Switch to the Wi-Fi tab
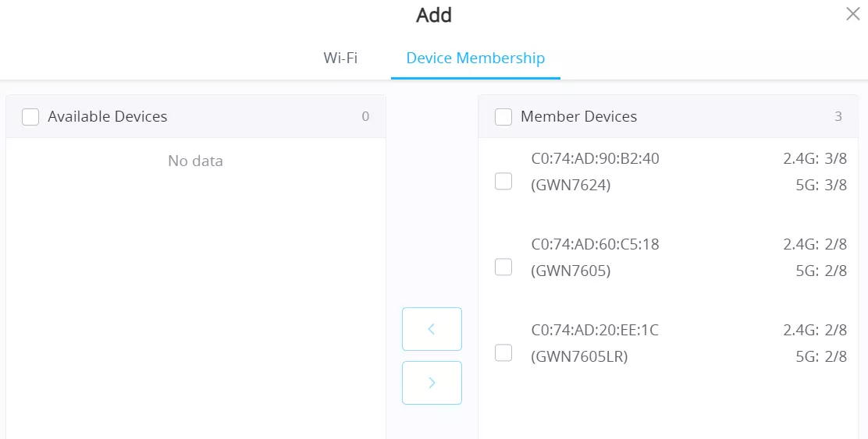Screen dimensions: 868x439 click(x=340, y=58)
